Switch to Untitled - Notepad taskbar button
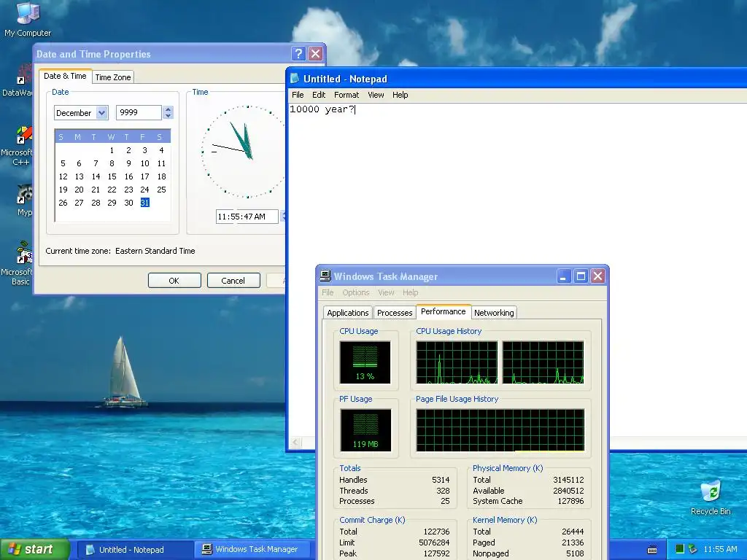747x560 pixels. click(134, 550)
